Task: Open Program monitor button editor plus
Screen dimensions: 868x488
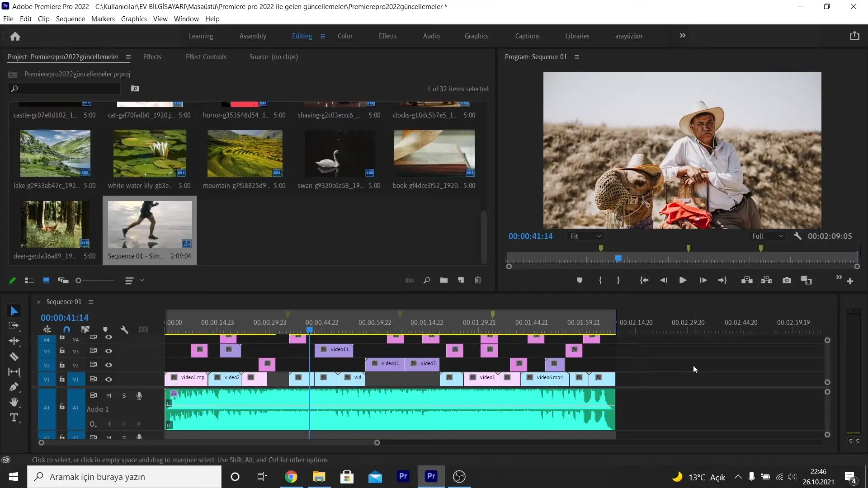Action: (850, 282)
